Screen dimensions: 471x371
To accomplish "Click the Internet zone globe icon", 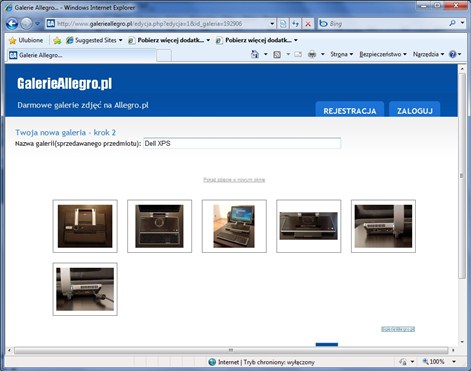I will pos(212,362).
